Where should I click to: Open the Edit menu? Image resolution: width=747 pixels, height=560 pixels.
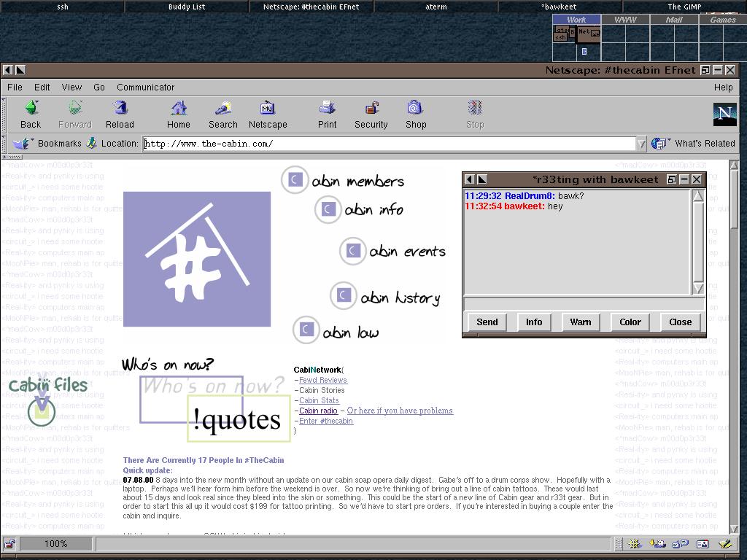(42, 87)
